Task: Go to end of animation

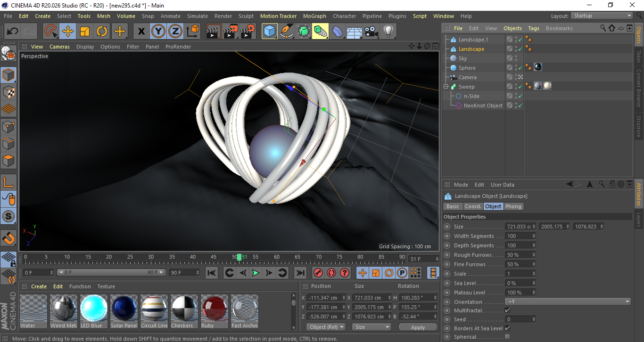Action: 300,273
